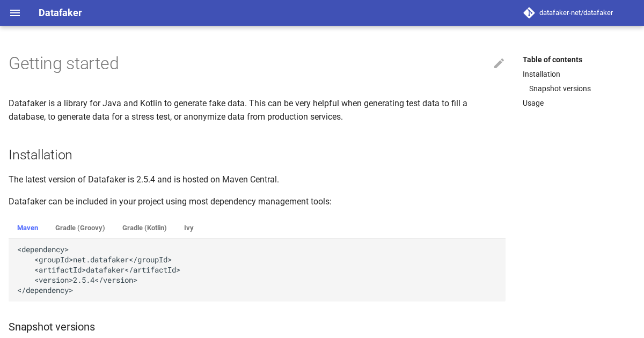The width and height of the screenshot is (644, 338).
Task: Select the Ivy tab
Action: (188, 228)
